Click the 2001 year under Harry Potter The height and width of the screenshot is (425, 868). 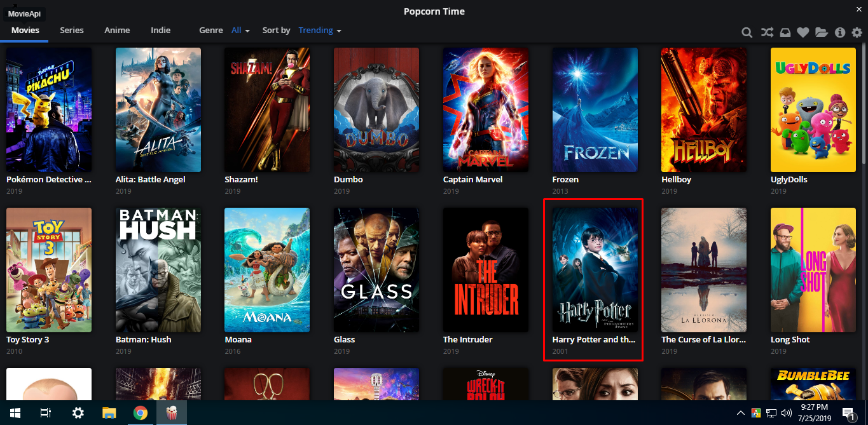click(560, 351)
